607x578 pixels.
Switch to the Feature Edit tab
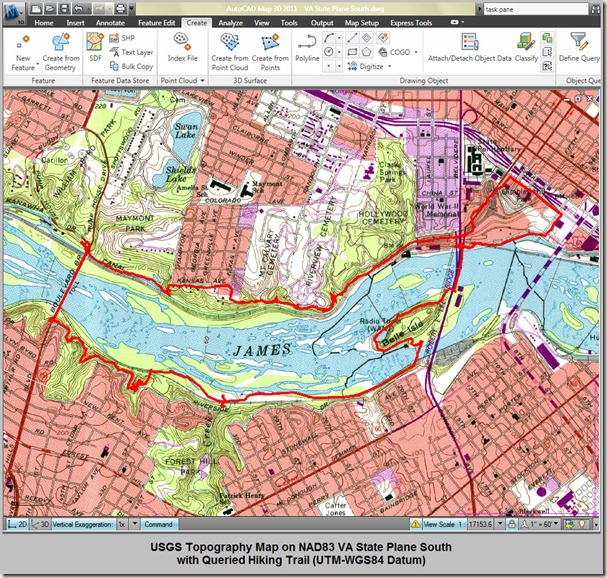(x=156, y=23)
